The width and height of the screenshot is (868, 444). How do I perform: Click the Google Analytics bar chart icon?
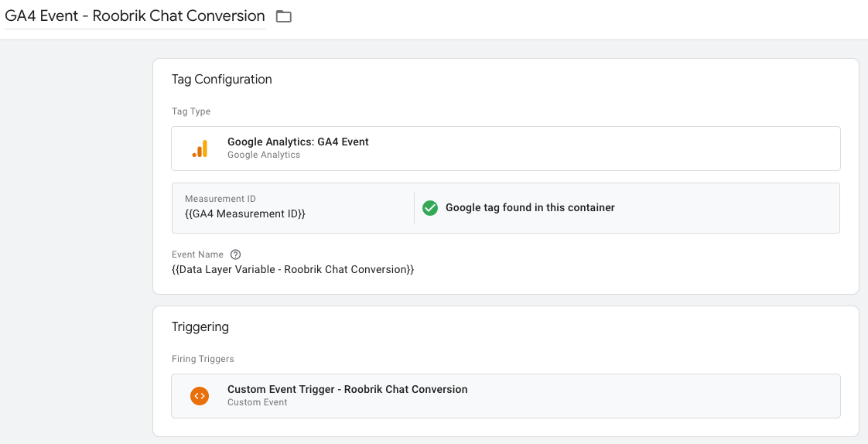200,149
